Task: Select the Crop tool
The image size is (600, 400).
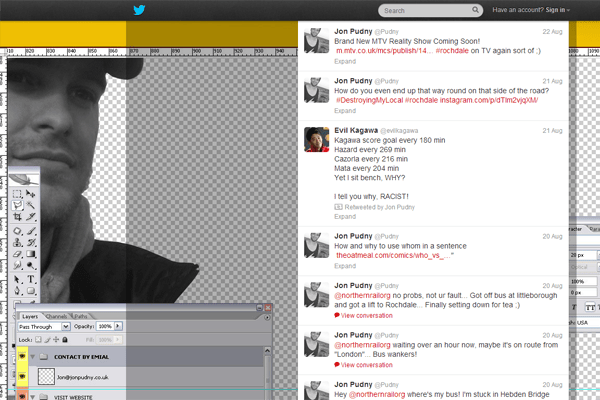Action: (x=17, y=217)
